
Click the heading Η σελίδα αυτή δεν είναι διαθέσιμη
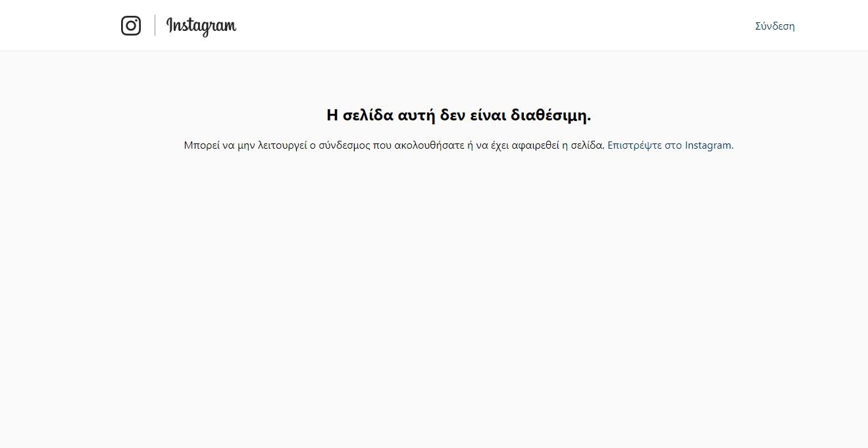click(459, 115)
